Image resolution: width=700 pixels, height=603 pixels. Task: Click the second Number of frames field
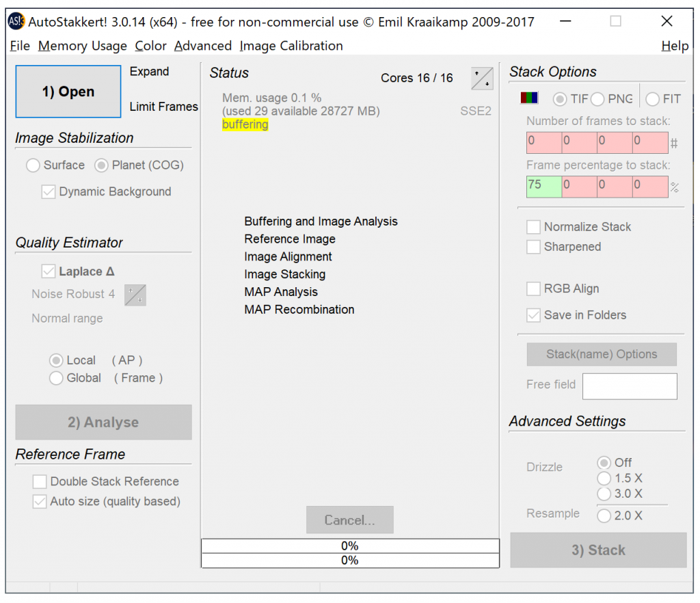click(580, 143)
